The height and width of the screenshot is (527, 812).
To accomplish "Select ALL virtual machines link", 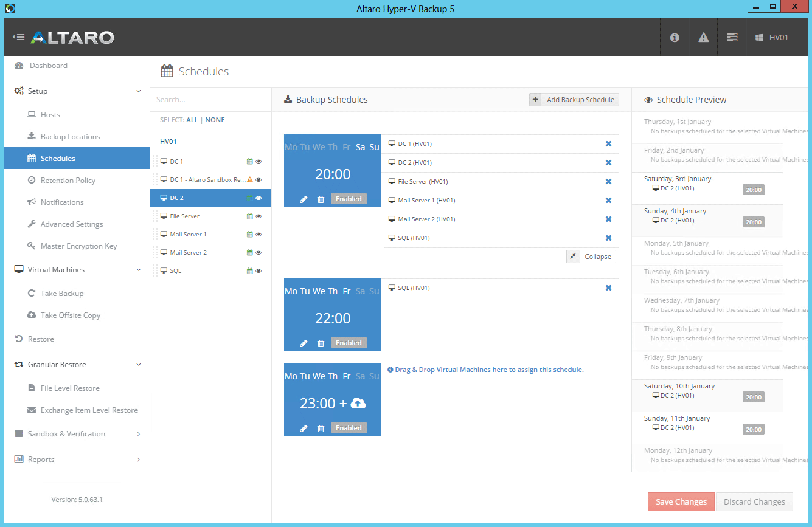I will pyautogui.click(x=192, y=120).
